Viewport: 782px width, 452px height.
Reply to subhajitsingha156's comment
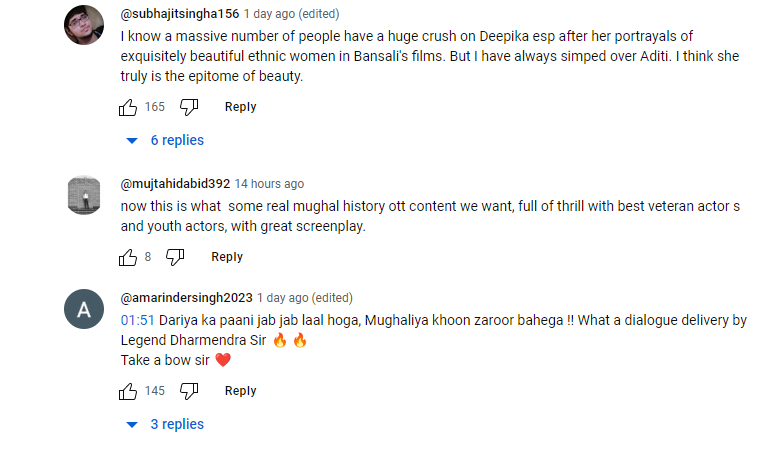point(240,107)
